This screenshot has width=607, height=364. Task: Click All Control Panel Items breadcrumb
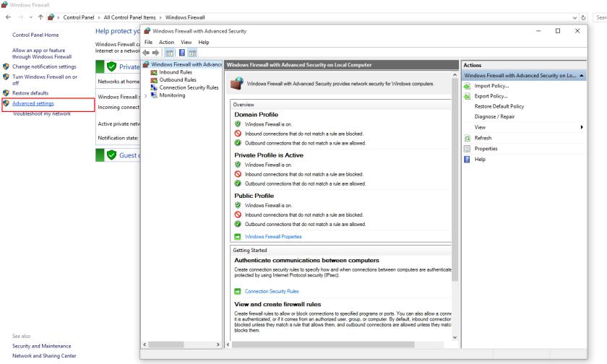click(129, 17)
